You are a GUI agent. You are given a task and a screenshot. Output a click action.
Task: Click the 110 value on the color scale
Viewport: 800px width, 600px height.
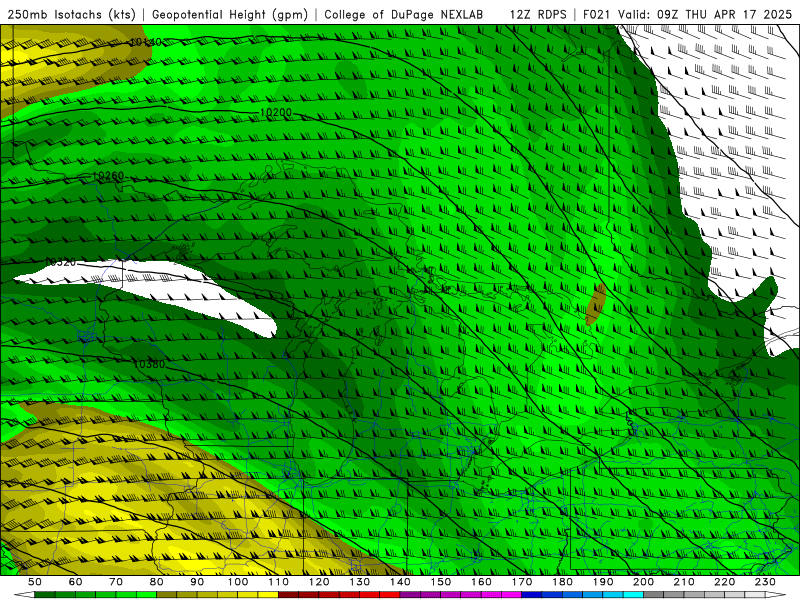tap(279, 582)
